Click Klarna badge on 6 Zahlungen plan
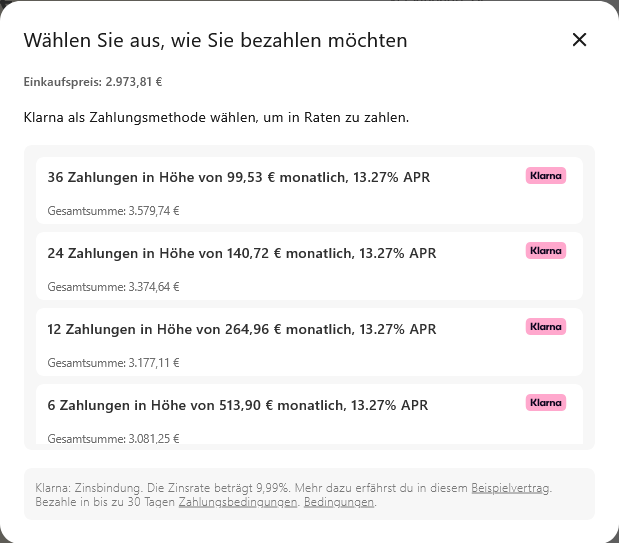Viewport: 619px width, 543px height. click(546, 403)
